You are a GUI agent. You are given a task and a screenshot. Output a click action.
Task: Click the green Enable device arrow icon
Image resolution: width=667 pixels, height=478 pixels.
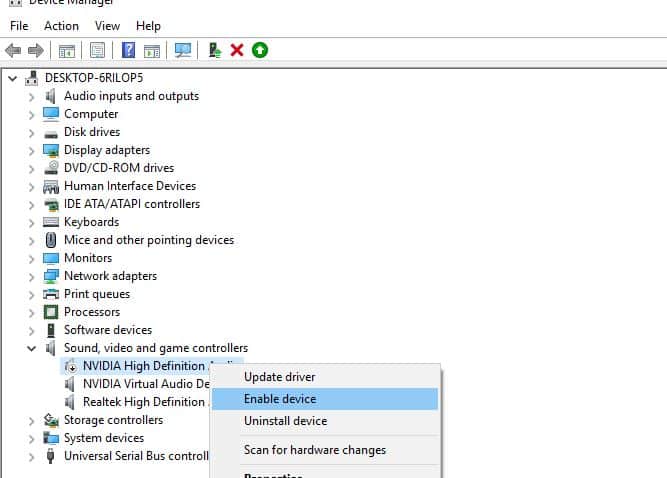[260, 50]
